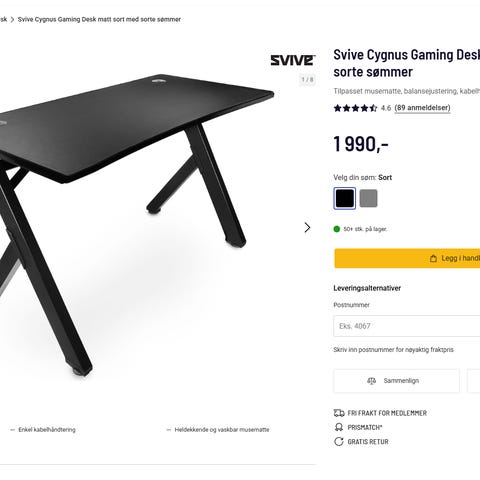Select the grey stitching color swatch
The width and height of the screenshot is (480, 480).
pyautogui.click(x=369, y=198)
